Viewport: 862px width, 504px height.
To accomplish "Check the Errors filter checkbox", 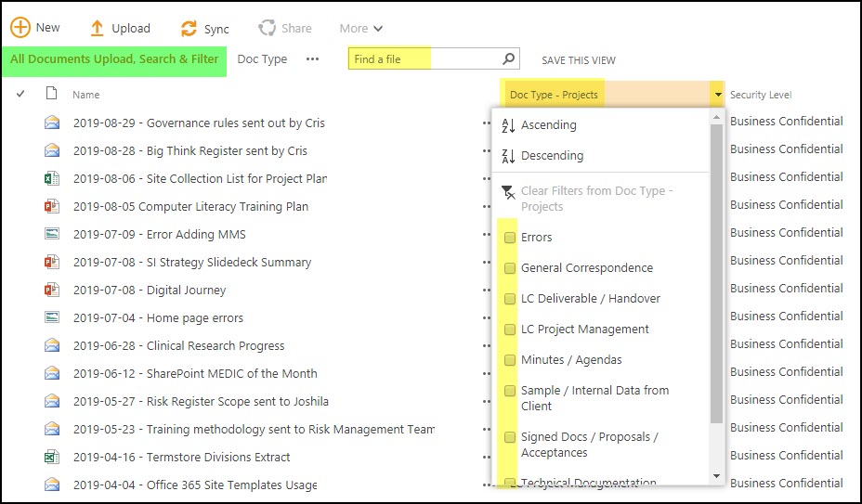I will coord(510,238).
